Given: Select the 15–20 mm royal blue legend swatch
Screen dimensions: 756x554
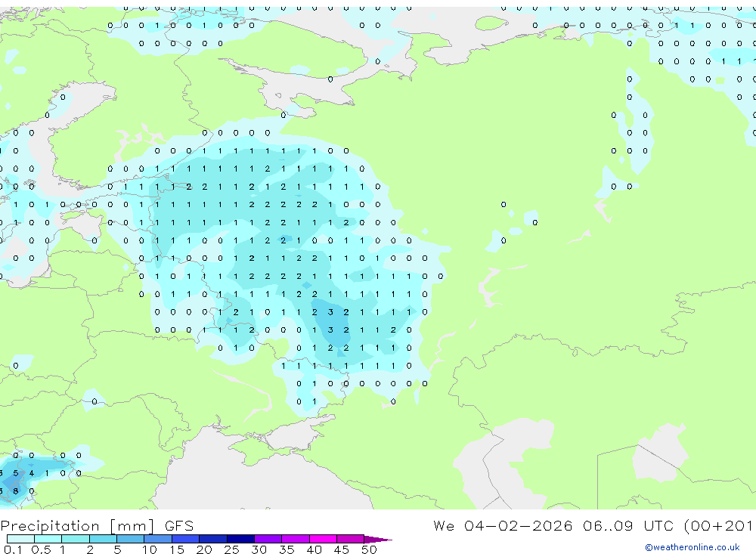Looking at the screenshot, I should (x=185, y=539).
